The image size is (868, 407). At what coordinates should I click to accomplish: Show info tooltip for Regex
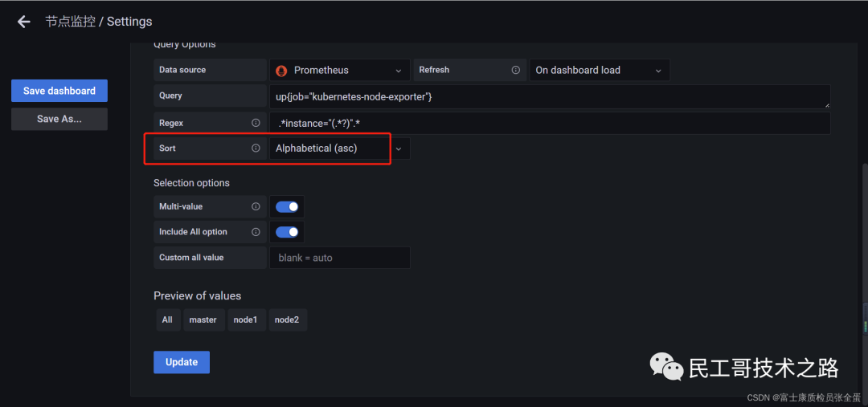click(x=256, y=123)
